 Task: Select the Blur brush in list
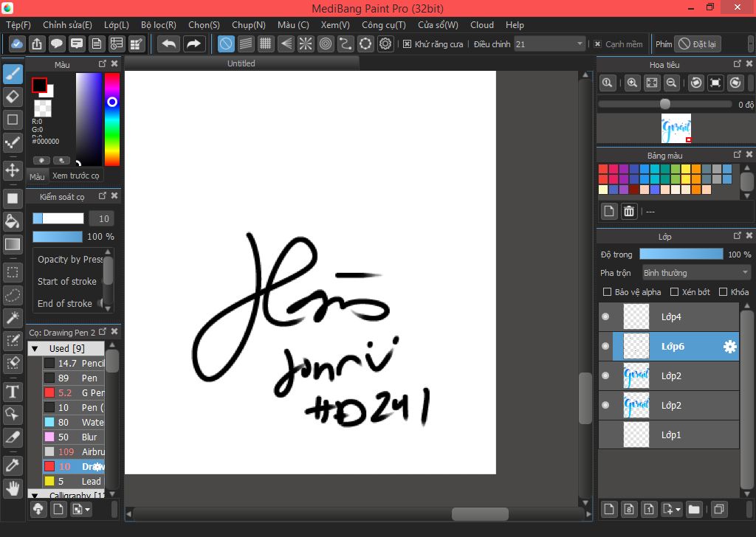coord(74,437)
